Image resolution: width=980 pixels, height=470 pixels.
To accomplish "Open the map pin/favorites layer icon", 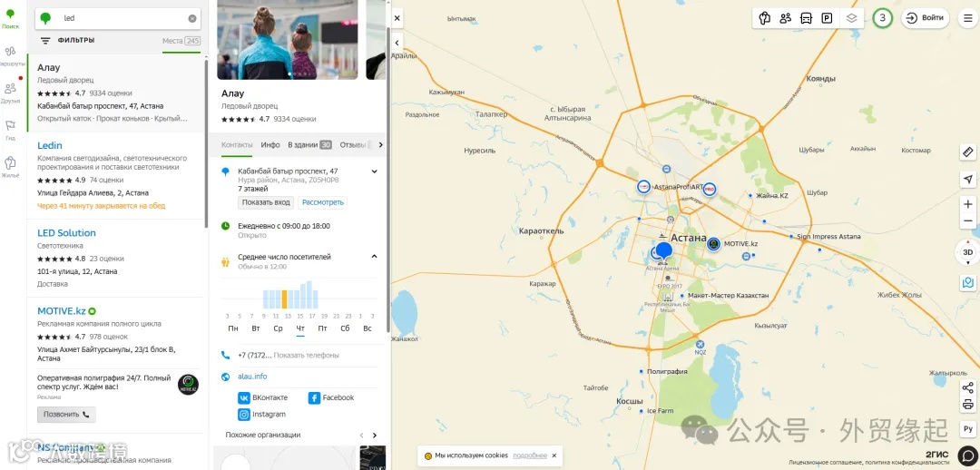I will tap(968, 282).
